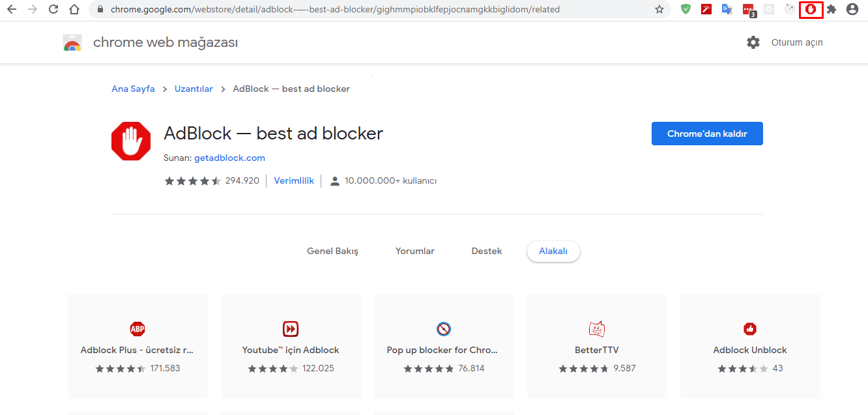The height and width of the screenshot is (415, 868).
Task: Open the star rating next to 294.920
Action: (193, 181)
